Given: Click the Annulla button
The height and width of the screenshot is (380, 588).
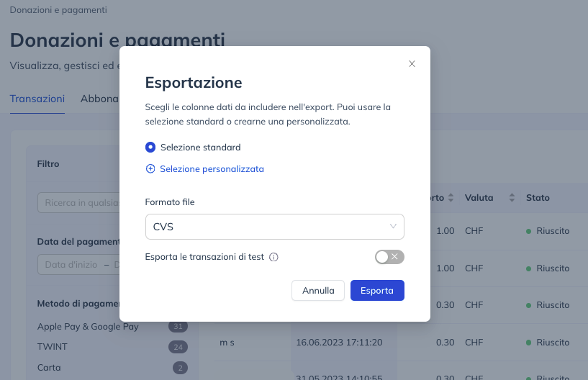Looking at the screenshot, I should [318, 290].
